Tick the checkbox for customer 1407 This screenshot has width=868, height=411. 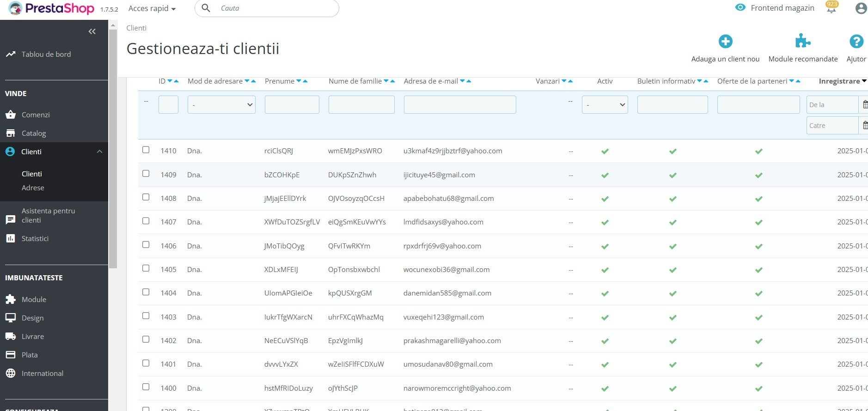(x=146, y=221)
